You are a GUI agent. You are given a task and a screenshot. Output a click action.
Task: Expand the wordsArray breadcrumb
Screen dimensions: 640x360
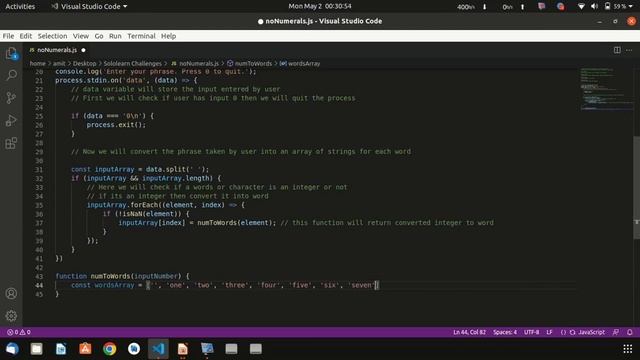click(304, 64)
